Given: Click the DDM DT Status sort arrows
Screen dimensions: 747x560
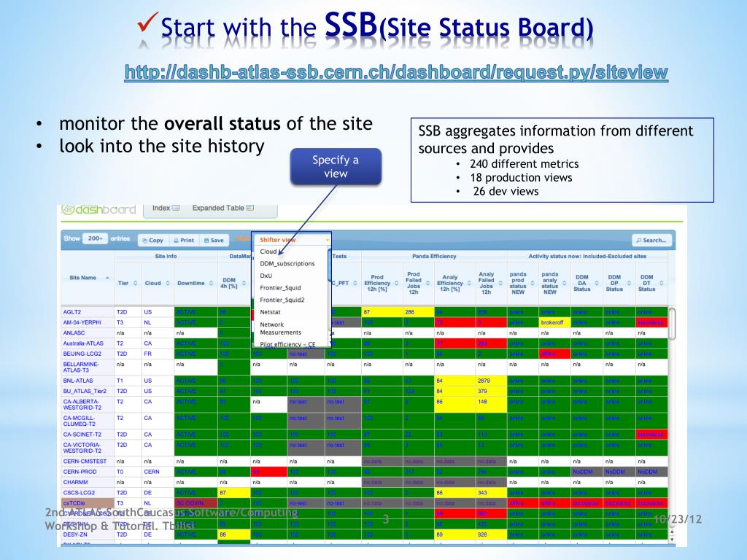Looking at the screenshot, I should (662, 284).
